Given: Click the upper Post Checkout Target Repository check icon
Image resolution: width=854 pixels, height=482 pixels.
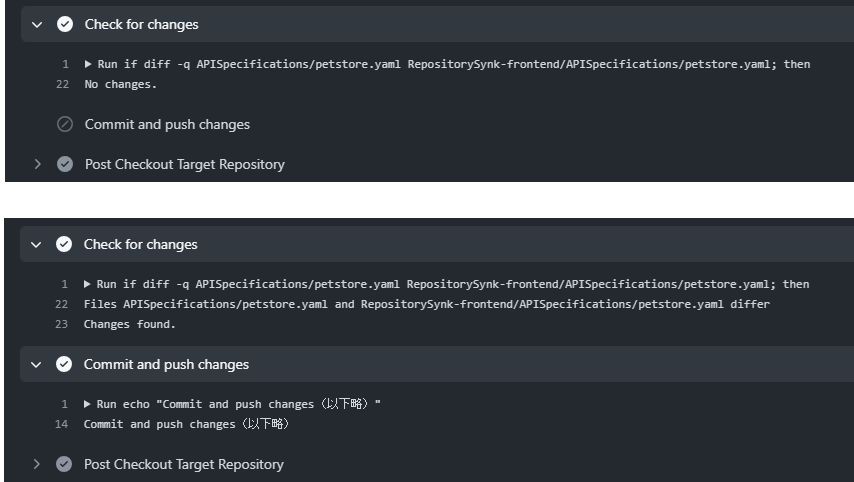Looking at the screenshot, I should 65,164.
